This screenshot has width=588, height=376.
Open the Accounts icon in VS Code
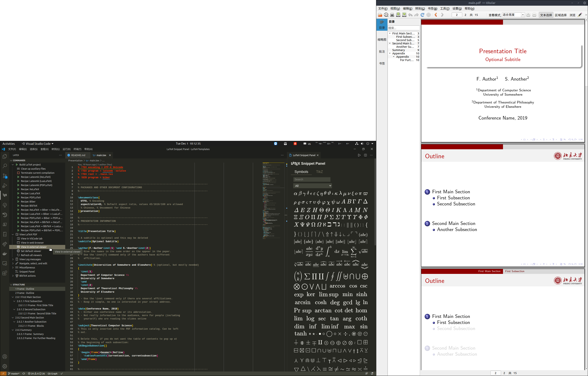coord(5,356)
